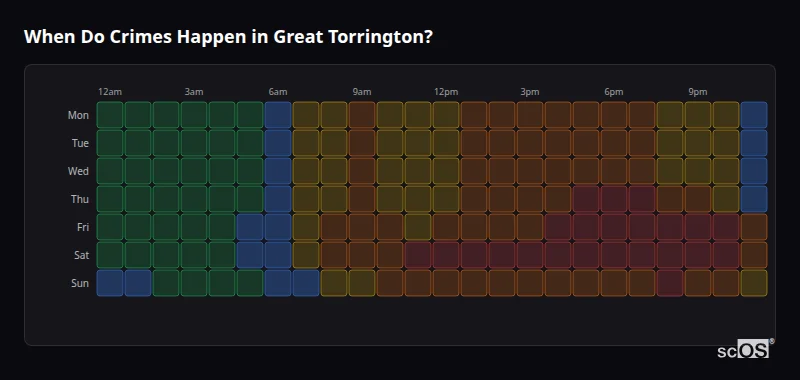Click the Mon row label
The height and width of the screenshot is (380, 800).
coord(78,115)
